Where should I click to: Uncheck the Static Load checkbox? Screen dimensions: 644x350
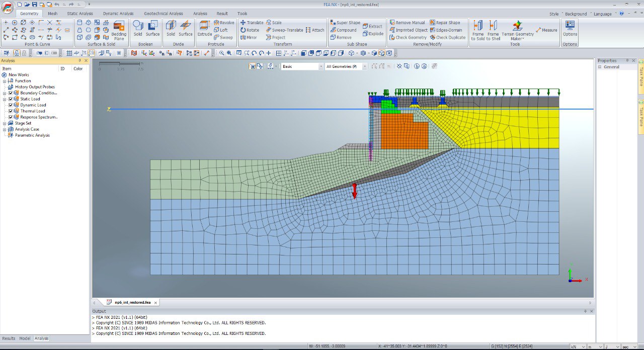[11, 99]
